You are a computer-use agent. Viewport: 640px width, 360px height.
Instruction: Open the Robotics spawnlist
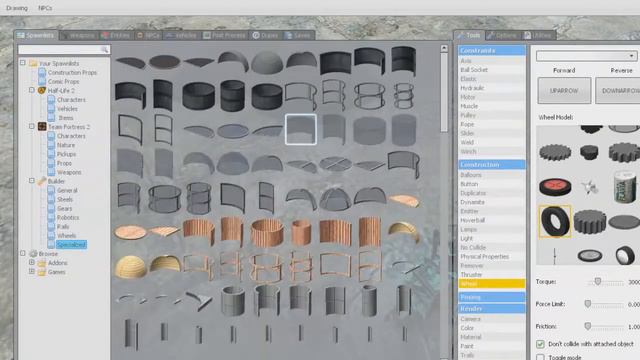(x=68, y=218)
